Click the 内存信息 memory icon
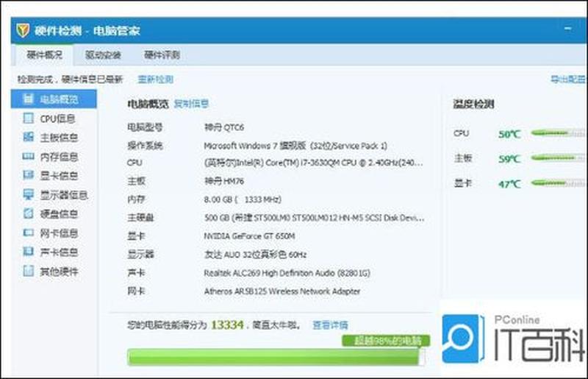588x379 pixels. [28, 156]
